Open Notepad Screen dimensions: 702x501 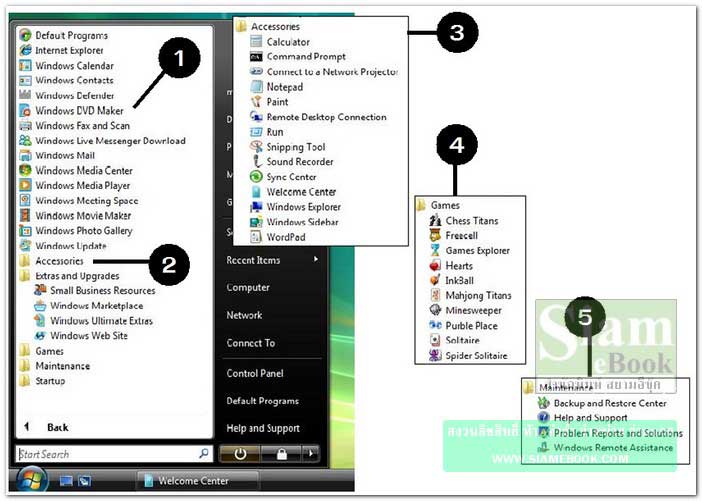coord(277,87)
